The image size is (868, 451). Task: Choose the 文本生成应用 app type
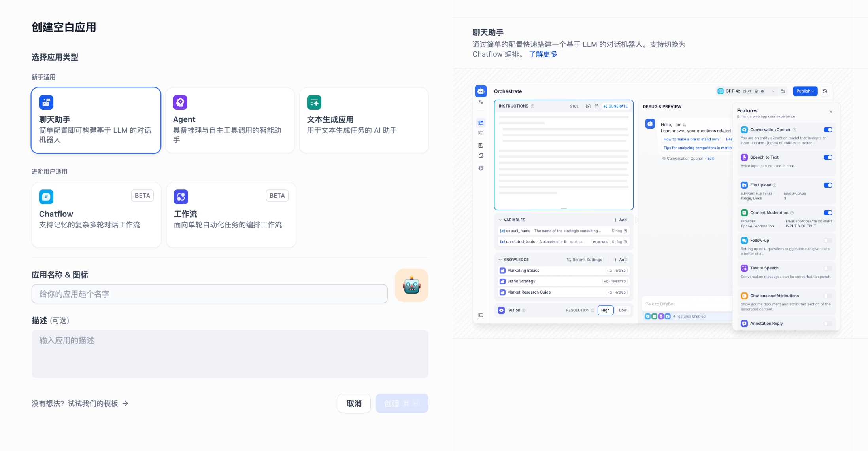tap(364, 120)
